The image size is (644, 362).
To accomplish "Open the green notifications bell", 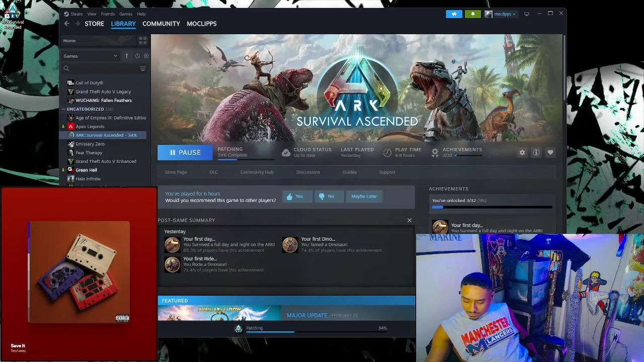I will click(x=472, y=14).
